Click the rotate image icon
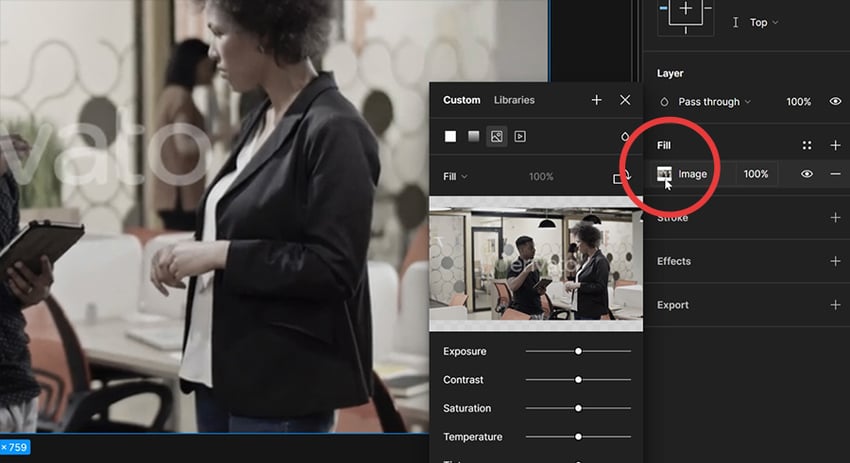Viewport: 850px width, 463px height. (x=622, y=176)
